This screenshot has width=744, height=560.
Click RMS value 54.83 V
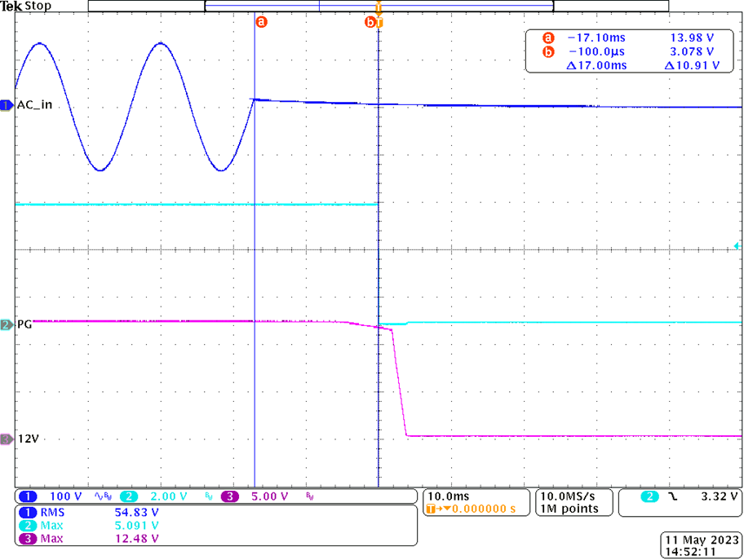[137, 512]
